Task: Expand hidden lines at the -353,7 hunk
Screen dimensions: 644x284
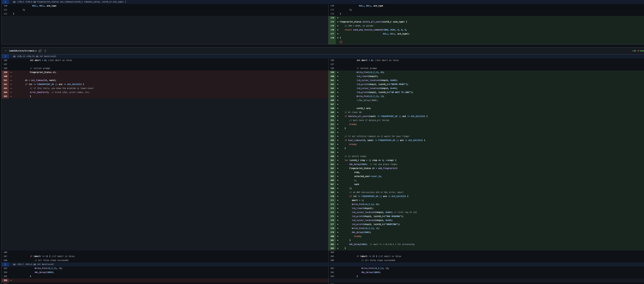Action: [x=5, y=264]
